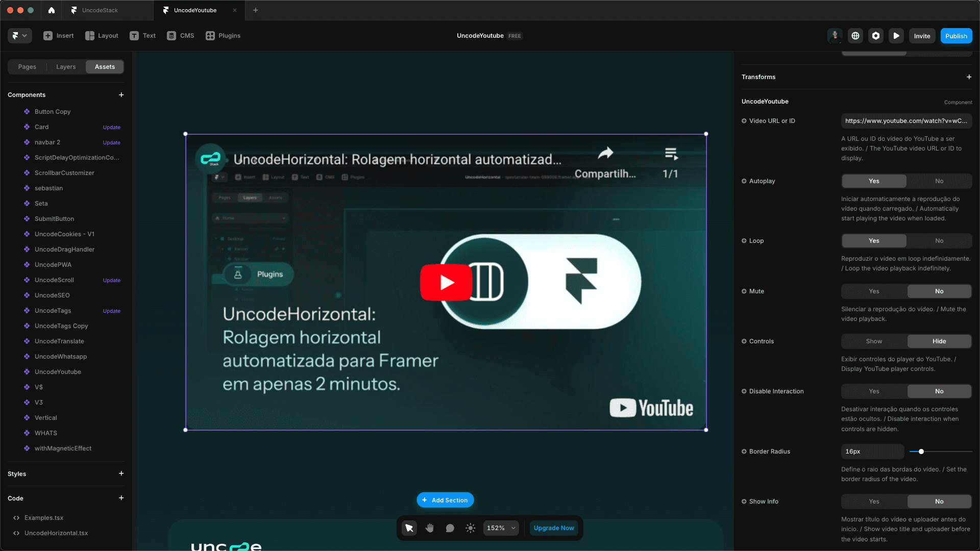Publish the site
The height and width of the screenshot is (551, 980).
click(x=956, y=36)
